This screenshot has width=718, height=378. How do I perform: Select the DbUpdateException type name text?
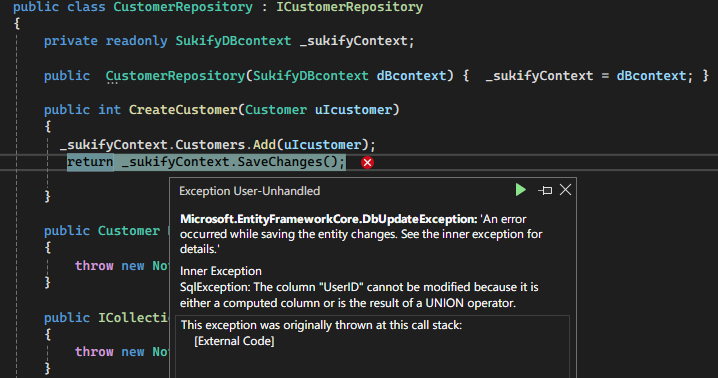click(329, 219)
